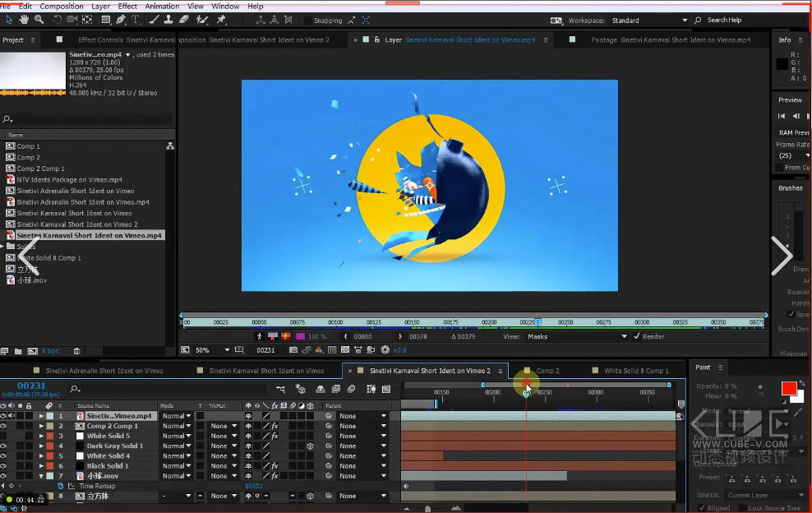Hide the Comp 2 Comp 1 layer

pyautogui.click(x=3, y=426)
